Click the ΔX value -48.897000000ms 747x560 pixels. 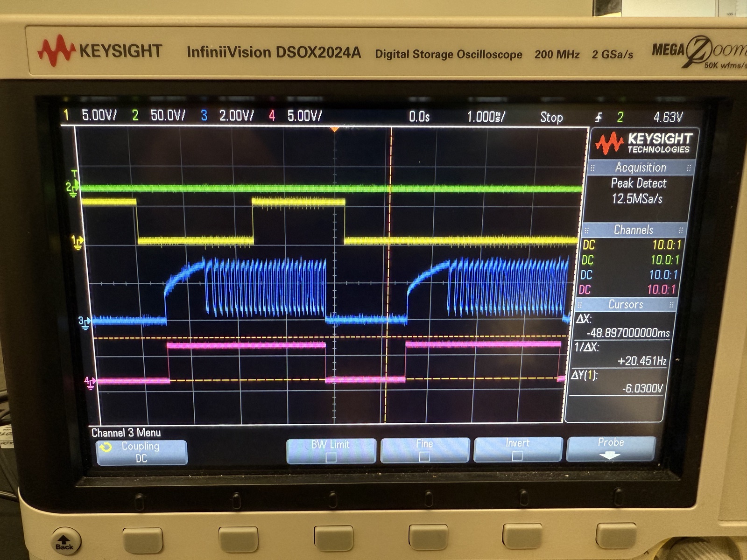tap(628, 333)
